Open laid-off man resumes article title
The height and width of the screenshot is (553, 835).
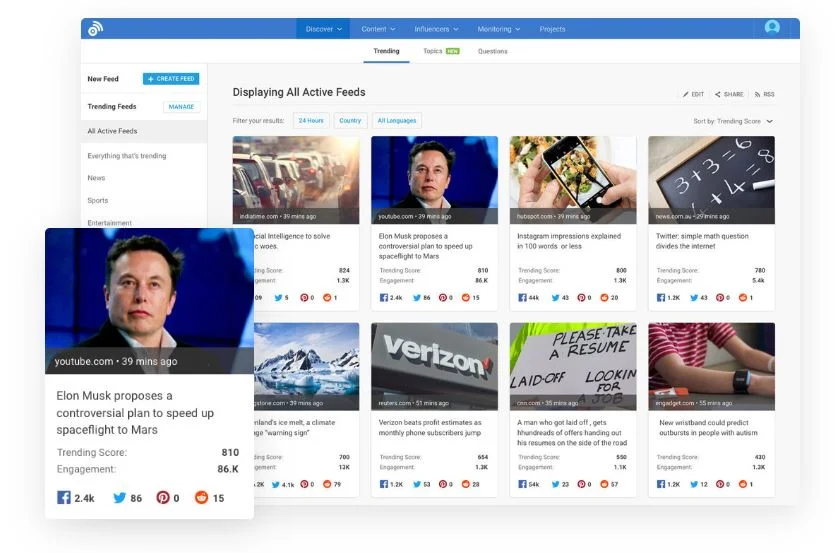pos(572,433)
